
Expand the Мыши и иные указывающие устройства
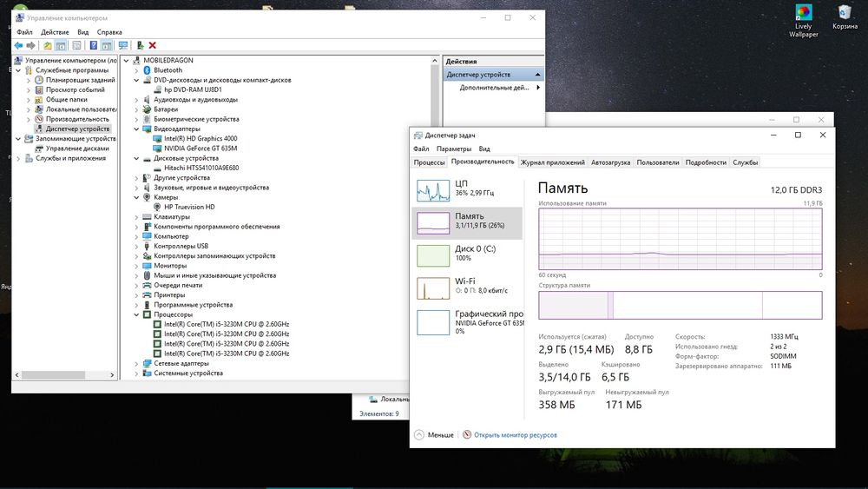tap(137, 275)
